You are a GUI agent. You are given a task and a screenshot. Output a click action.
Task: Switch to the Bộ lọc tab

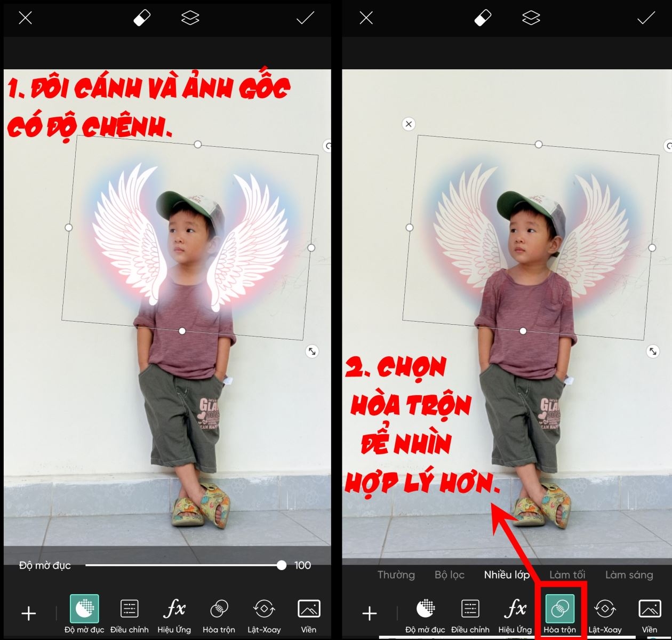point(450,575)
